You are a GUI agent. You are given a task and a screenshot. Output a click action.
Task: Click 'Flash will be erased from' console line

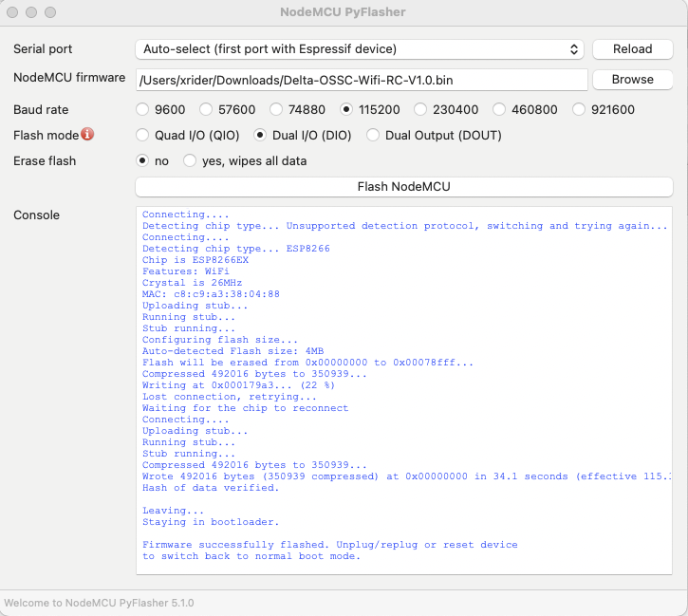(x=307, y=363)
